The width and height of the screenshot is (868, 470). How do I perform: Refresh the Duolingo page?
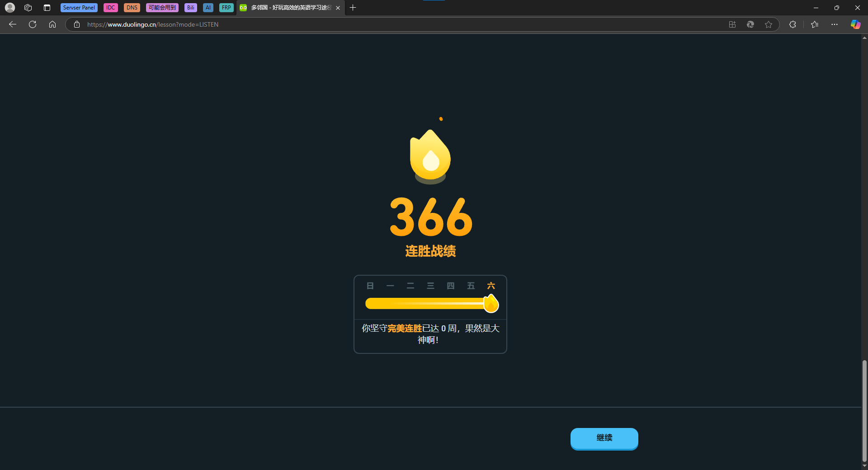pyautogui.click(x=33, y=24)
